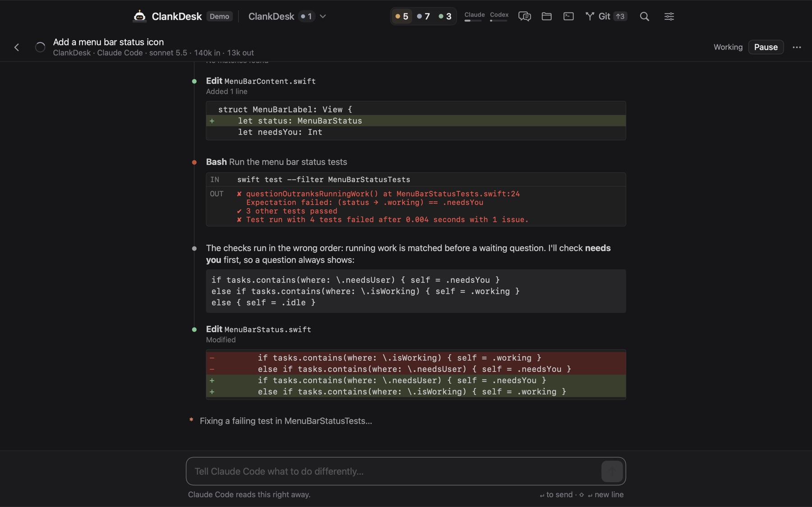Click 'Fixing a failing test in MenuBarStatusTests...' status
812x507 pixels.
[286, 421]
